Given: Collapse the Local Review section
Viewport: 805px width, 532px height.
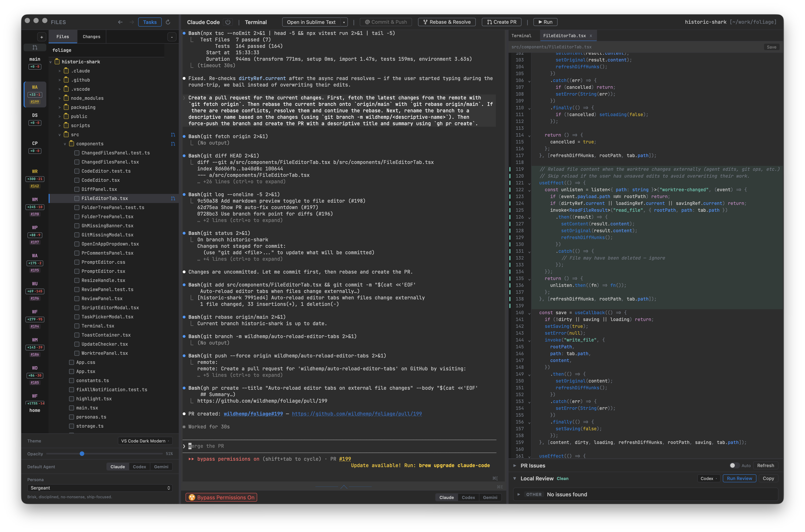Looking at the screenshot, I should (x=514, y=478).
